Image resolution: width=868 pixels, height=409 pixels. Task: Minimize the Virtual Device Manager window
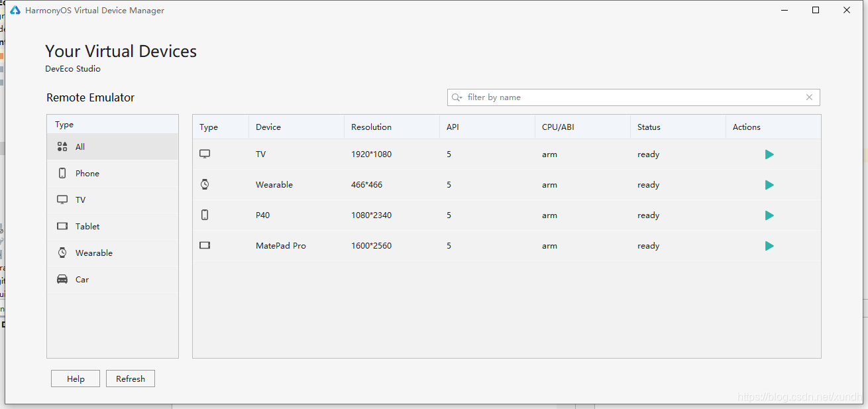[785, 10]
